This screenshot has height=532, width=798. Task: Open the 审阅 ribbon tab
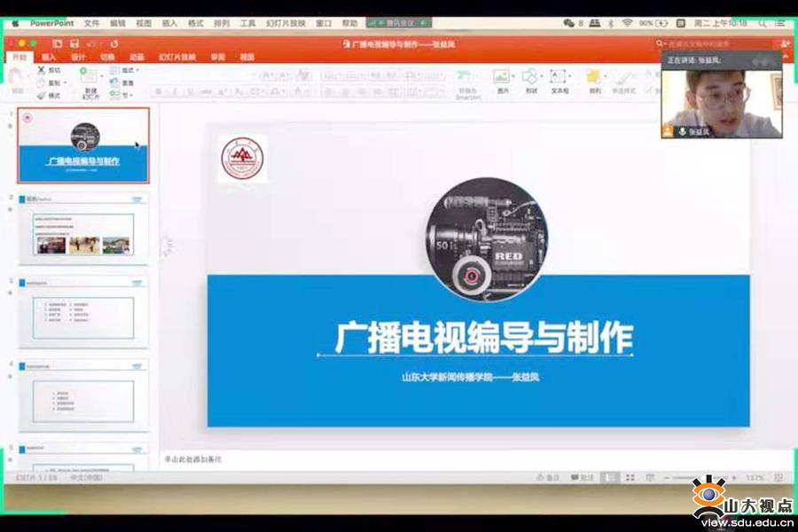(218, 57)
